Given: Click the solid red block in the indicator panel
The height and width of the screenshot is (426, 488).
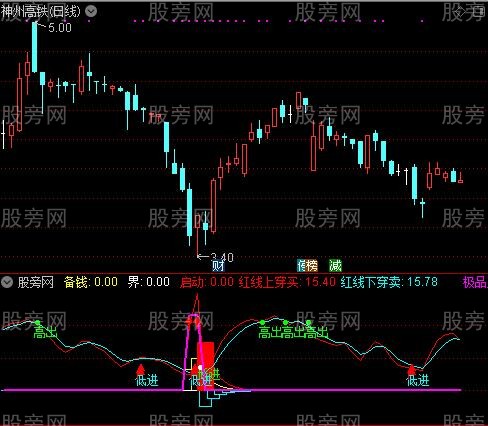Looking at the screenshot, I should 206,366.
